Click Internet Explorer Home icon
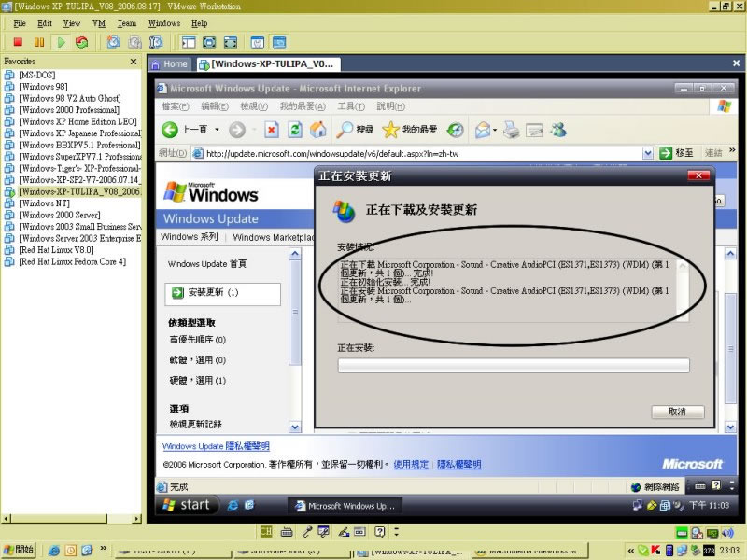This screenshot has height=560, width=747. [x=317, y=130]
